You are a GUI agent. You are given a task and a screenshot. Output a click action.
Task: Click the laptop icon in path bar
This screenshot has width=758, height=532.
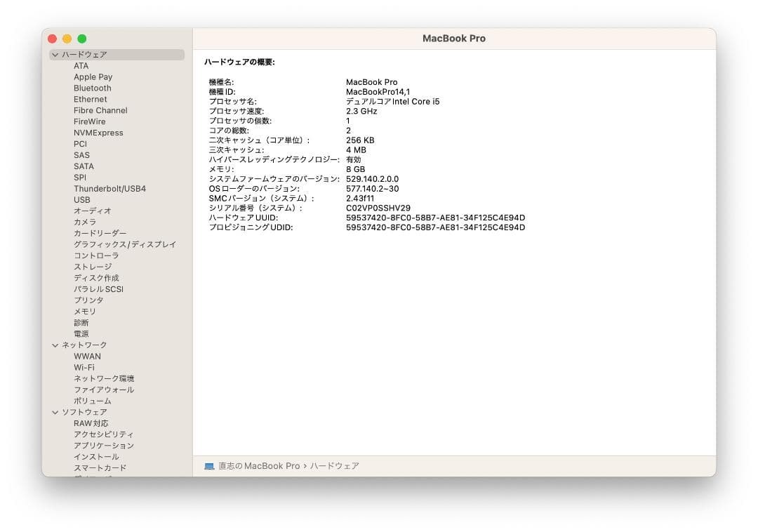[x=209, y=466]
